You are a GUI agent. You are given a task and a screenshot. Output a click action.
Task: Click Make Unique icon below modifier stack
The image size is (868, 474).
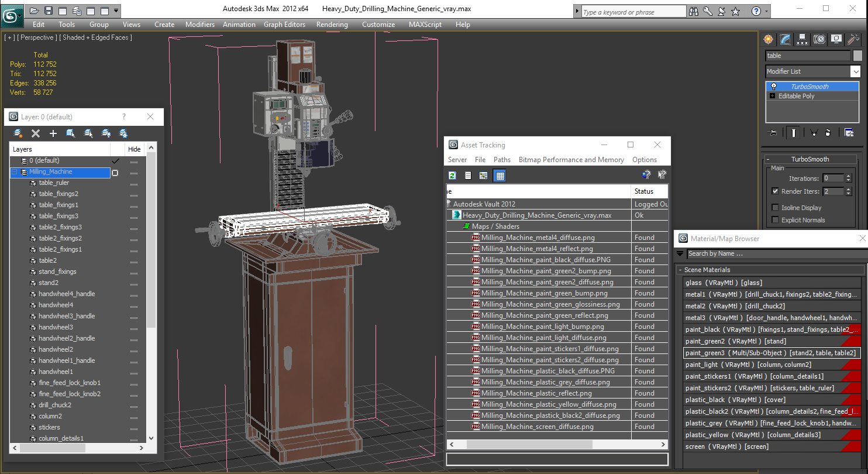[814, 133]
